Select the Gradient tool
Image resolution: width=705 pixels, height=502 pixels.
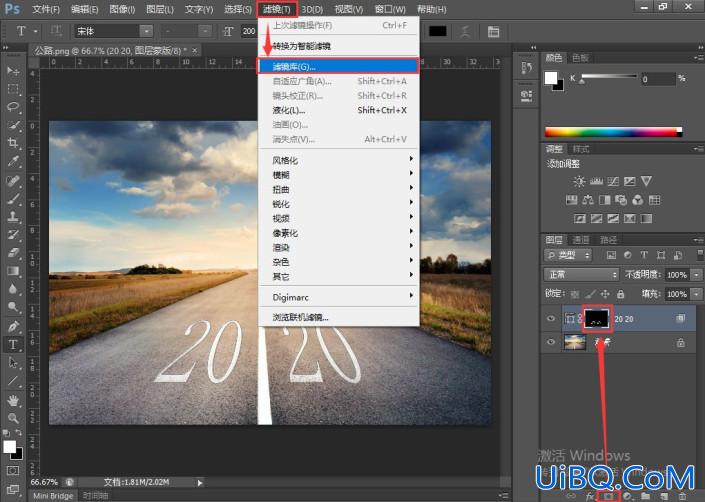point(13,271)
